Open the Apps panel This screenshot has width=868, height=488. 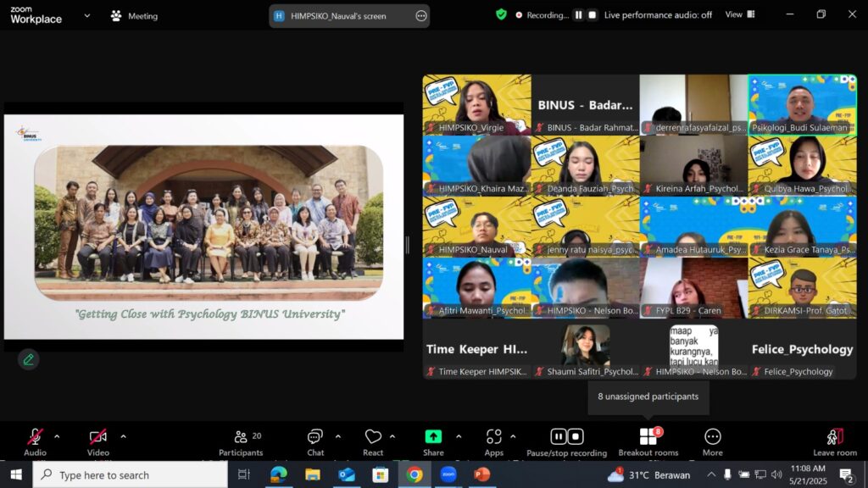coord(494,442)
